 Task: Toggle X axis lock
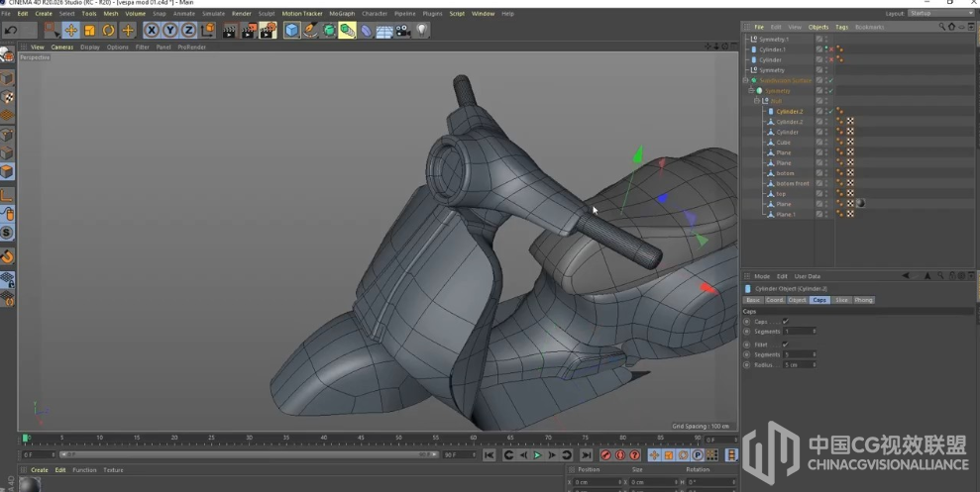[x=152, y=30]
